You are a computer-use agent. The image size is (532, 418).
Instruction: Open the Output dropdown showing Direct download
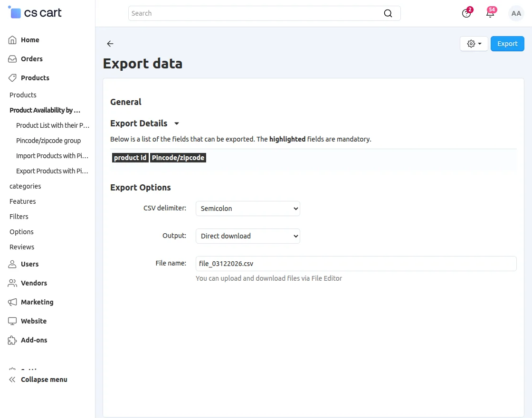pos(247,236)
